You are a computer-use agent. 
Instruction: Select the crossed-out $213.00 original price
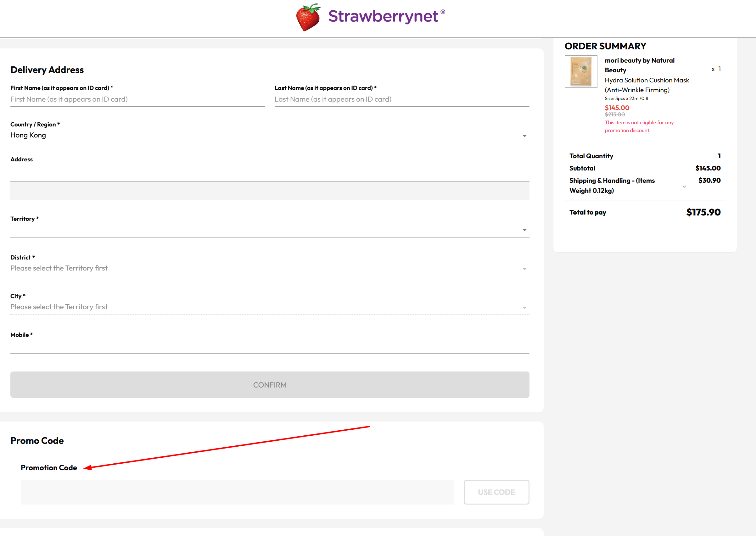(614, 114)
